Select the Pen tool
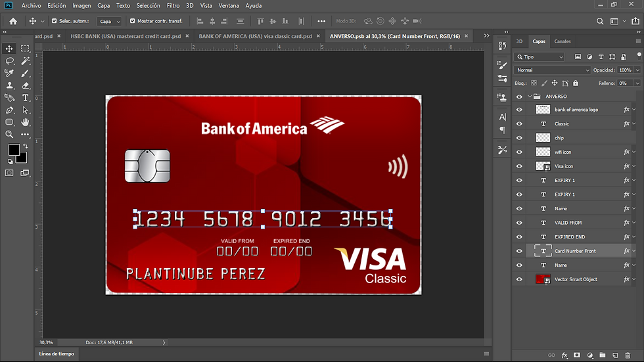Viewport: 644px width, 362px height. click(x=9, y=110)
